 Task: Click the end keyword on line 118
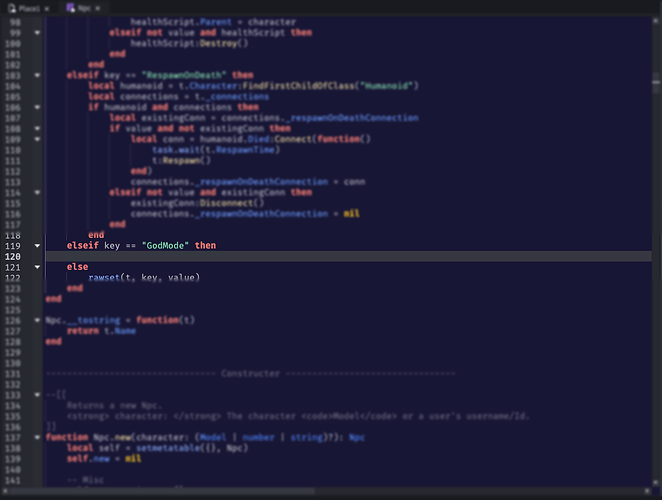(x=96, y=235)
